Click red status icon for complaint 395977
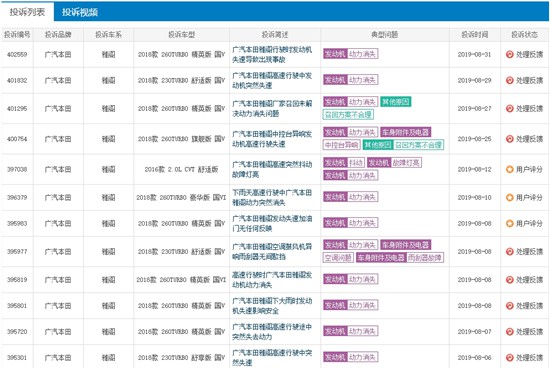The height and width of the screenshot is (369, 550). coord(509,251)
